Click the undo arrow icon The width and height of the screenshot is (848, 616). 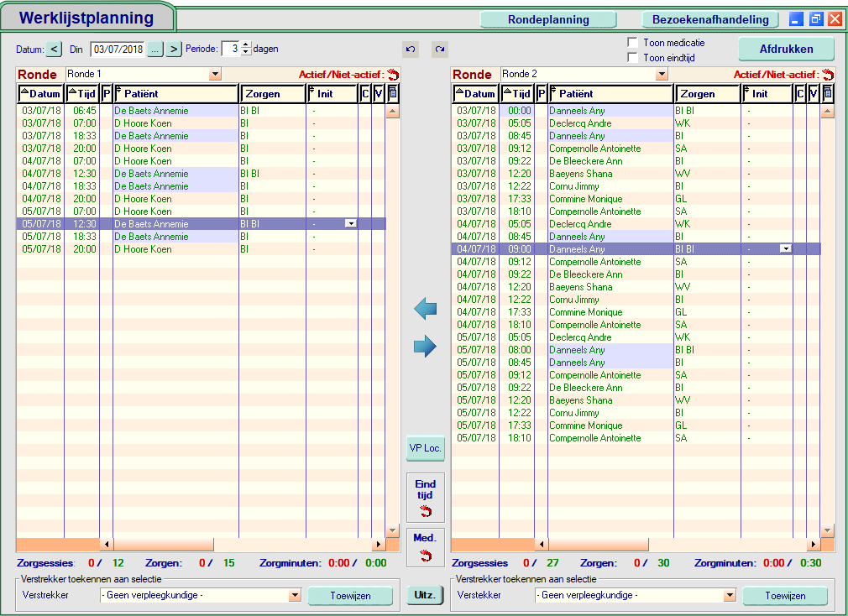click(411, 50)
